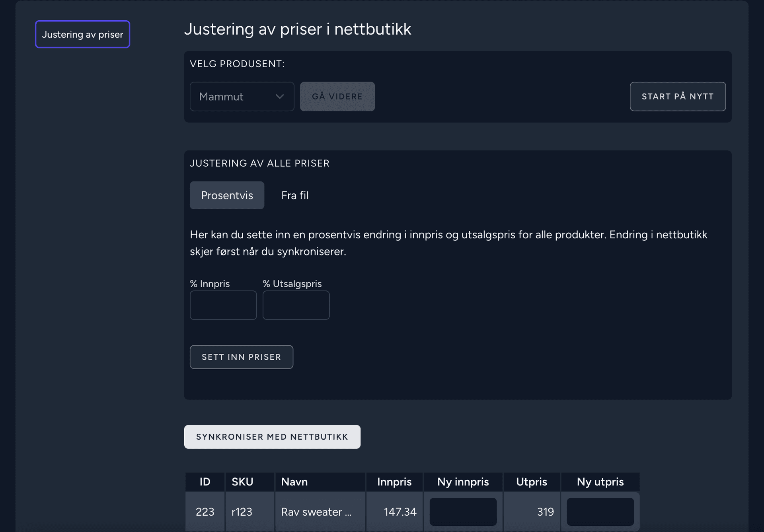Select the Rav sweater product name cell

pos(316,512)
